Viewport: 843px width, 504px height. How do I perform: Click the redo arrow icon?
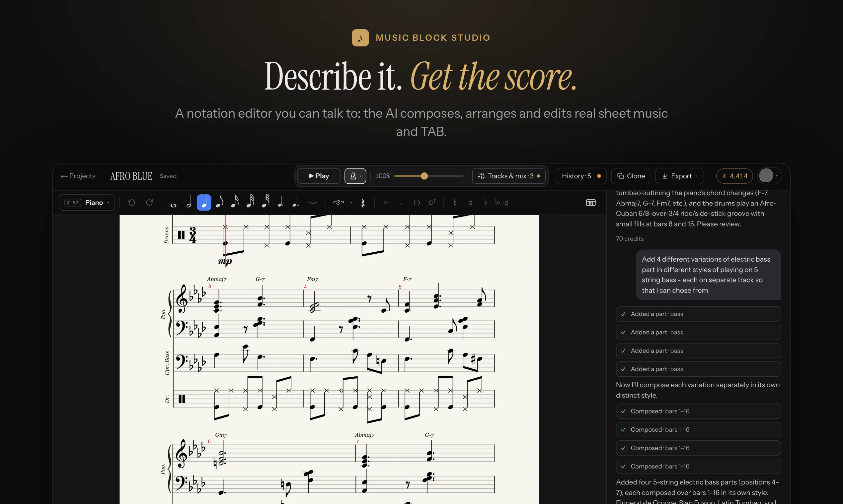(149, 202)
